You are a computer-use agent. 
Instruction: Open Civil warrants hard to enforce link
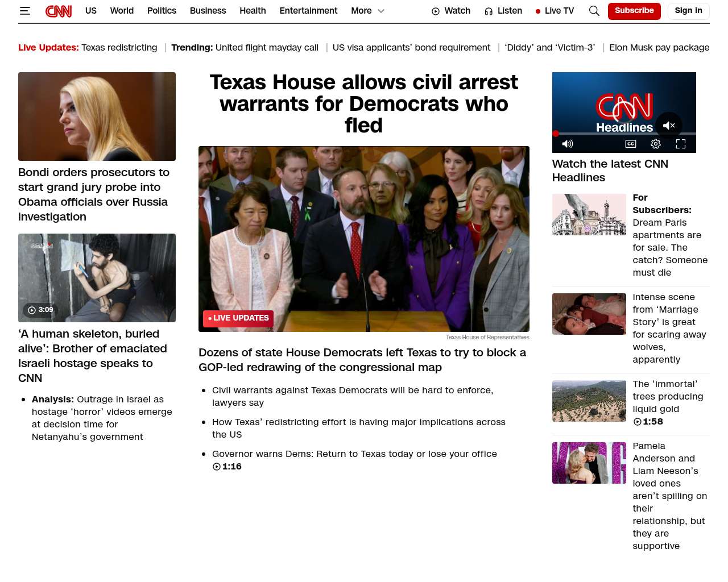click(353, 397)
